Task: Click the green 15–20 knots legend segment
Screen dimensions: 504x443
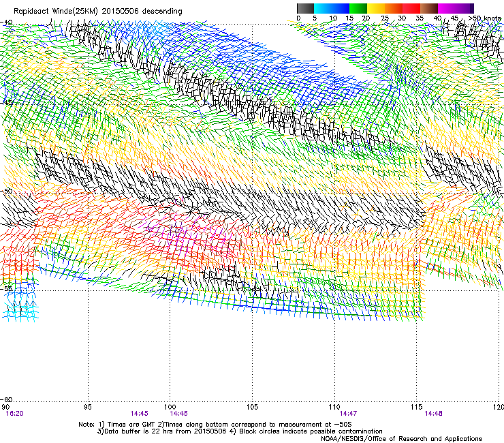Action: (x=358, y=8)
